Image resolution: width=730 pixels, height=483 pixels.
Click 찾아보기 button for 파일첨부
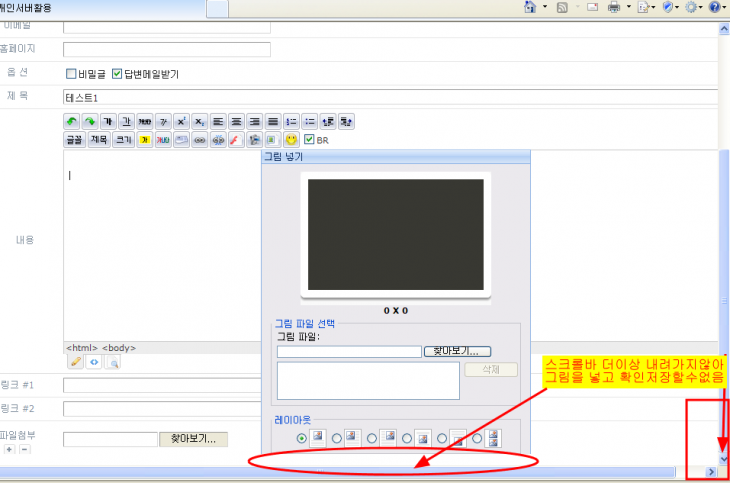tap(194, 439)
